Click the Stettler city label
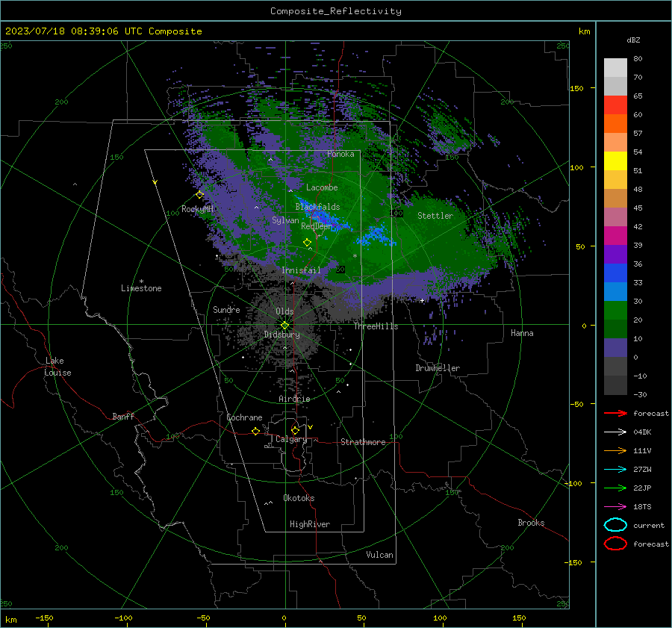The width and height of the screenshot is (672, 628). [x=435, y=216]
